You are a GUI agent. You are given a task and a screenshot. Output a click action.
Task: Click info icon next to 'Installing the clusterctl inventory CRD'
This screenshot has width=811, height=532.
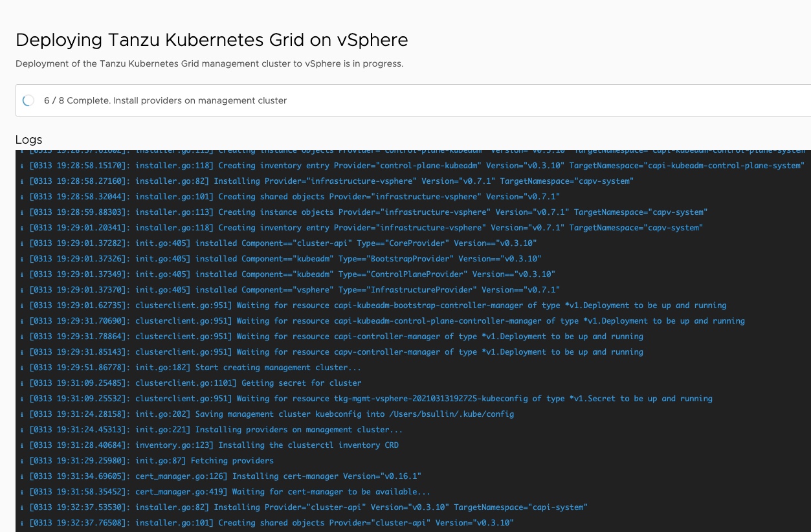tap(22, 445)
